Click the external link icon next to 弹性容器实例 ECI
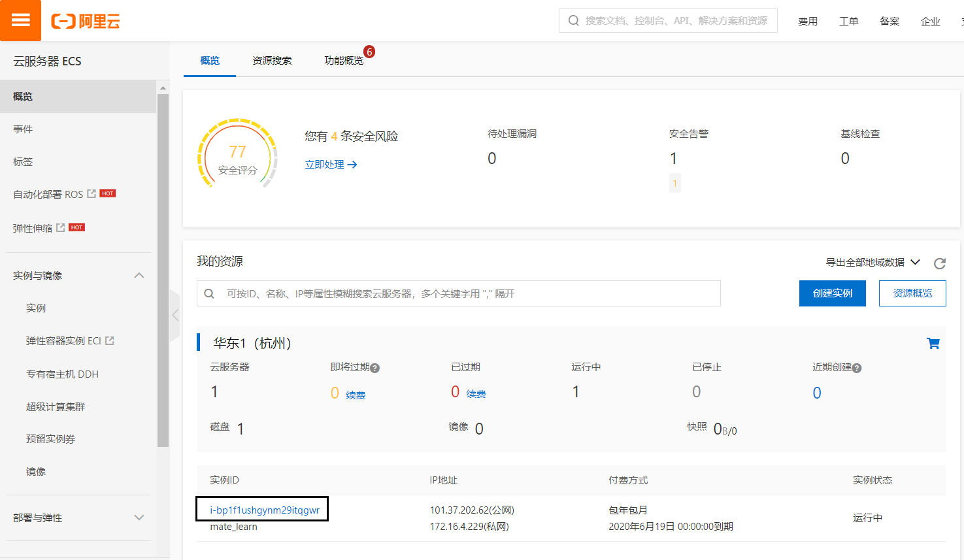Screen dimensions: 964x560 pyautogui.click(x=110, y=340)
